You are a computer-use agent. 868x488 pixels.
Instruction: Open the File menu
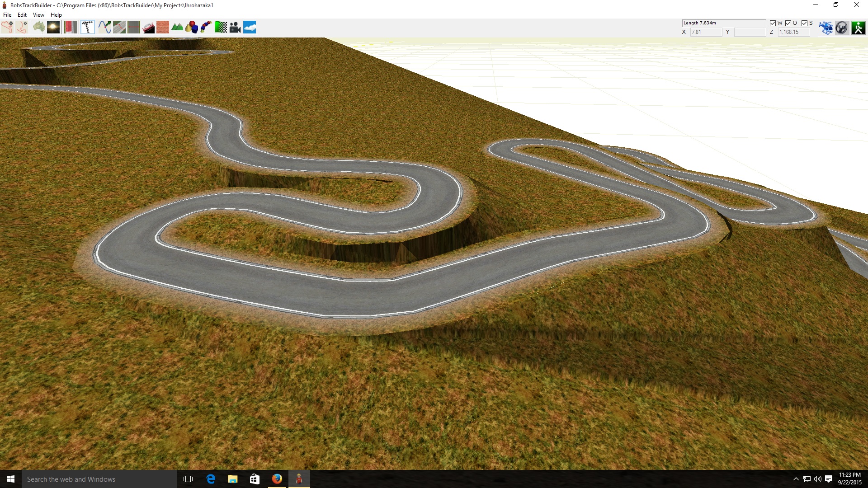pyautogui.click(x=7, y=15)
